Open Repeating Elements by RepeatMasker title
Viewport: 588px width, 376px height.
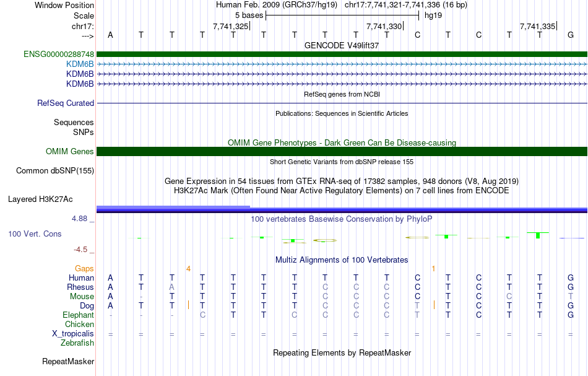tap(342, 352)
